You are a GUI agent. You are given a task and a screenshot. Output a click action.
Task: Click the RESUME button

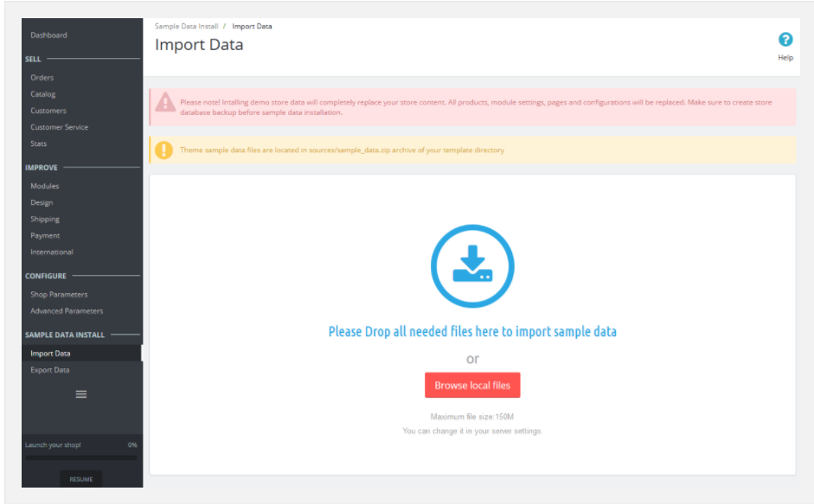(81, 479)
